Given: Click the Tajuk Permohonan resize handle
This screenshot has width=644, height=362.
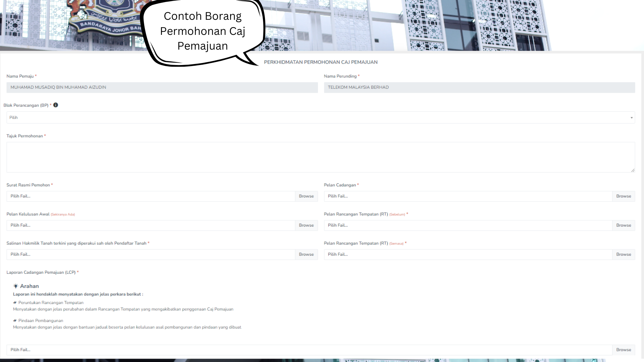Looking at the screenshot, I should 633,170.
